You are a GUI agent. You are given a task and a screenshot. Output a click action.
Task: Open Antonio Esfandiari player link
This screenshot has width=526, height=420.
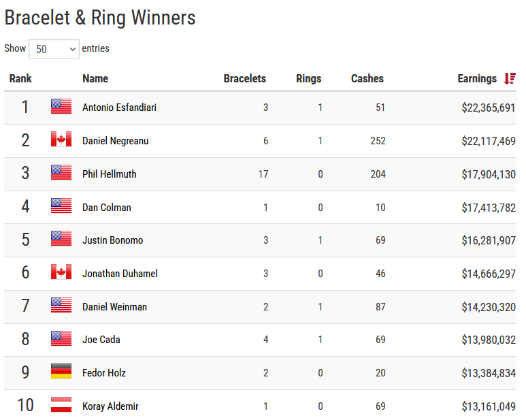tap(120, 108)
